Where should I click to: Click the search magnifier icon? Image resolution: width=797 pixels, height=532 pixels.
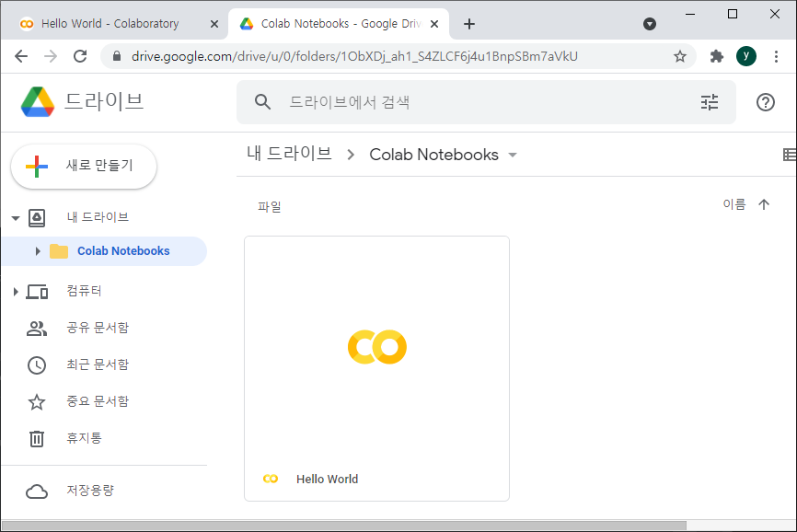click(x=262, y=101)
